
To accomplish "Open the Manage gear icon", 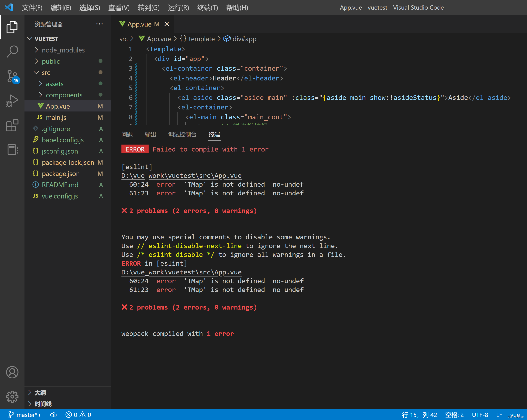I will (x=12, y=397).
